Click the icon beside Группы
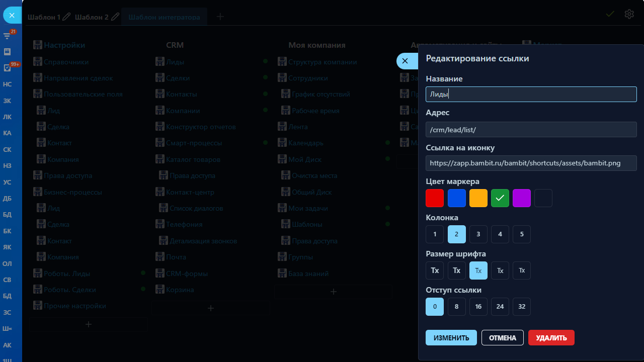Screen dimensions: 644x362 pos(282,257)
